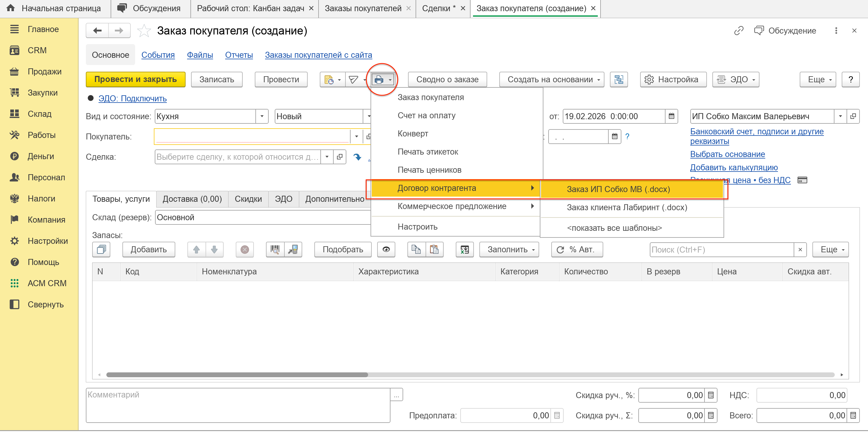Switch to the Доставка tab
The width and height of the screenshot is (868, 435).
coord(192,199)
